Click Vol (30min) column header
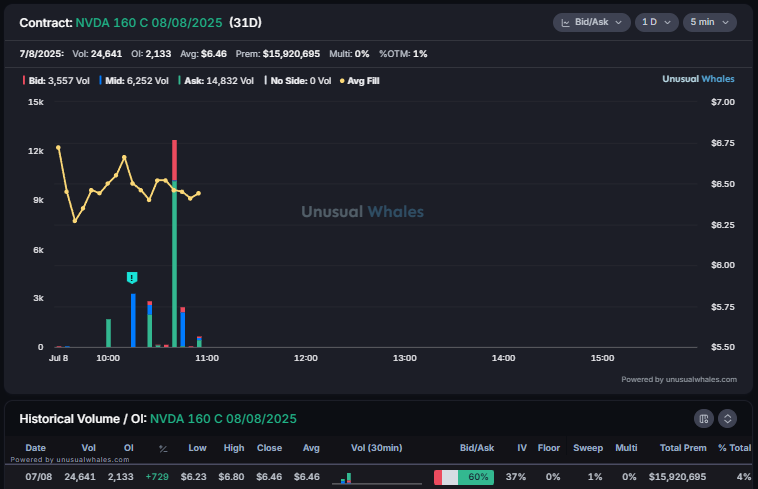 [377, 448]
